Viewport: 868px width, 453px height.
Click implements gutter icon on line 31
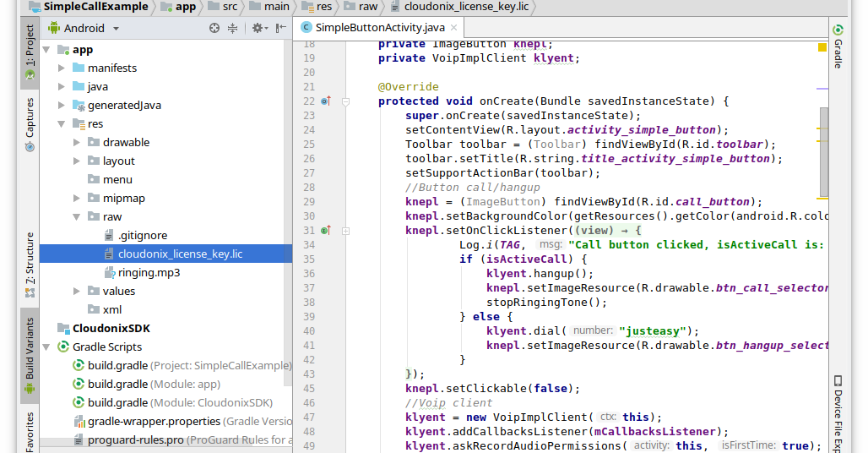[326, 231]
